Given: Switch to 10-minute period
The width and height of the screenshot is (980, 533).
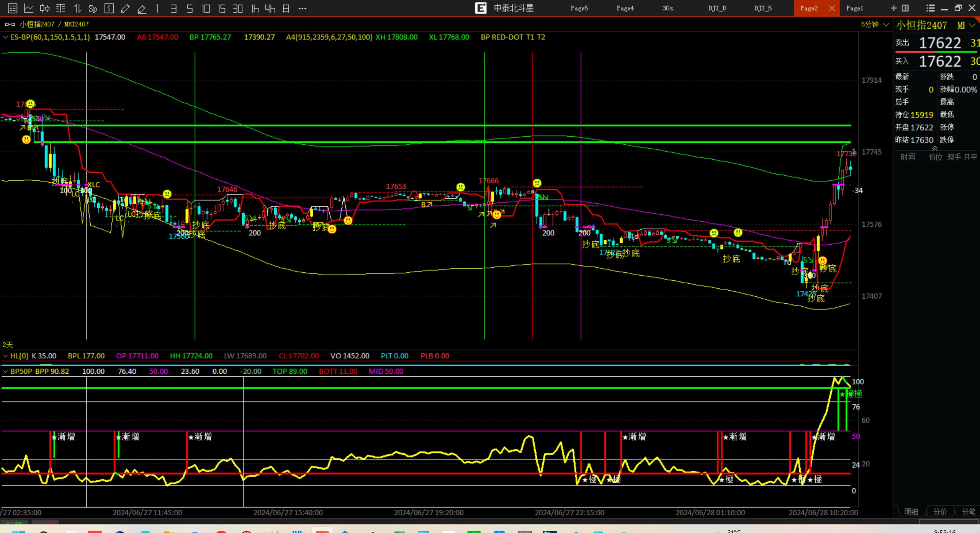Looking at the screenshot, I should [x=206, y=8].
